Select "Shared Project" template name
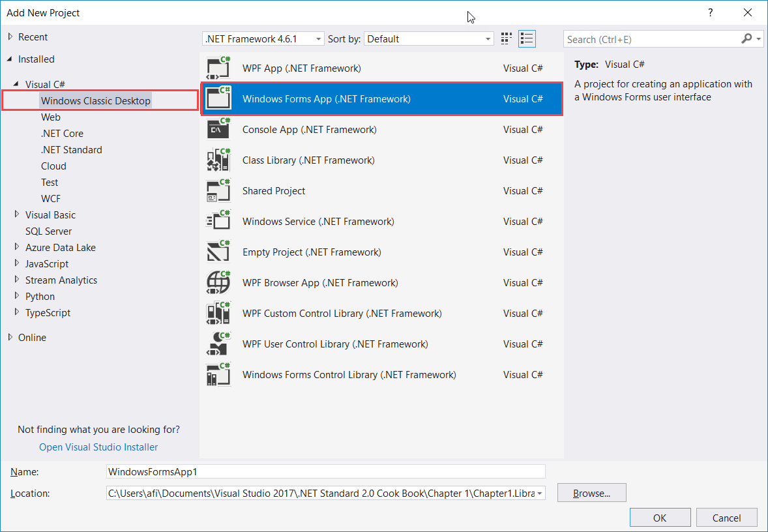 pos(274,191)
